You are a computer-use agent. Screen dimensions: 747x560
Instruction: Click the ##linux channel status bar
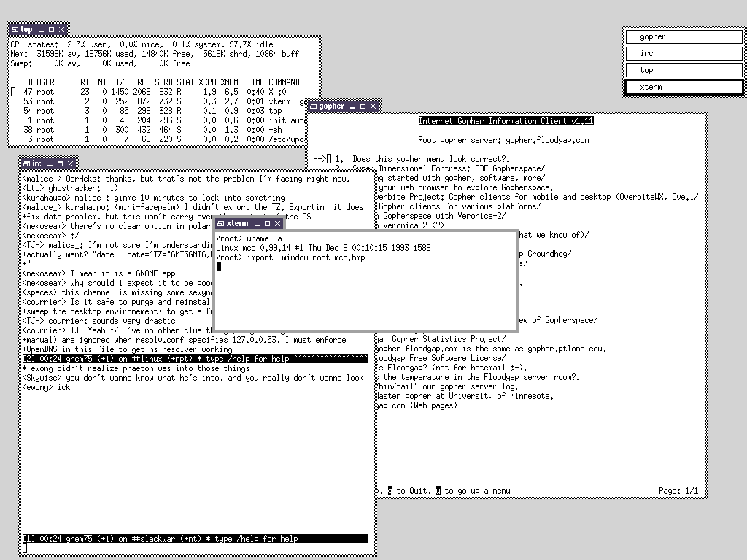[194, 359]
